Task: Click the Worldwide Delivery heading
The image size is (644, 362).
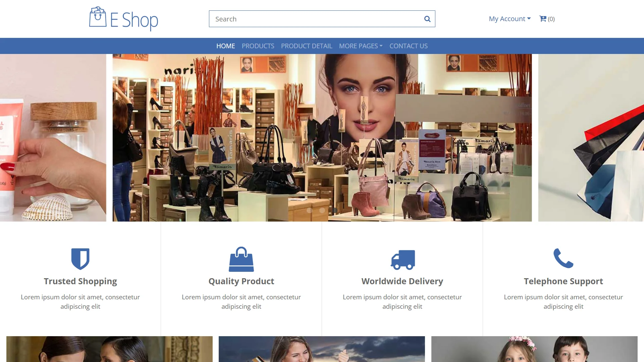Action: (x=402, y=281)
